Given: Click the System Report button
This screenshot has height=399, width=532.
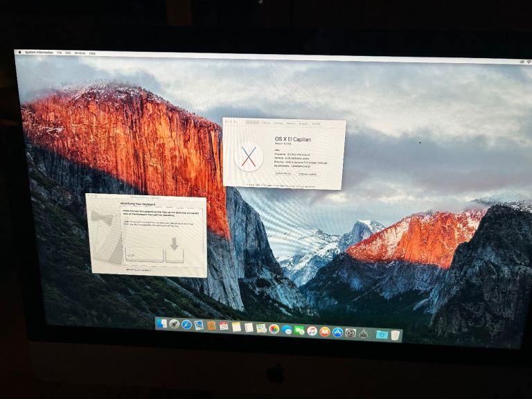Looking at the screenshot, I should [x=283, y=173].
